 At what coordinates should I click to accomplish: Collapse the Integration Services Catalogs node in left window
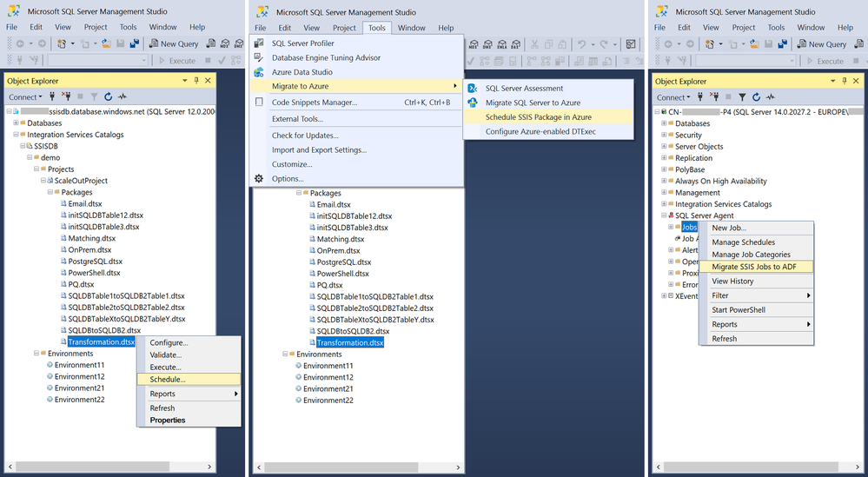(x=16, y=135)
